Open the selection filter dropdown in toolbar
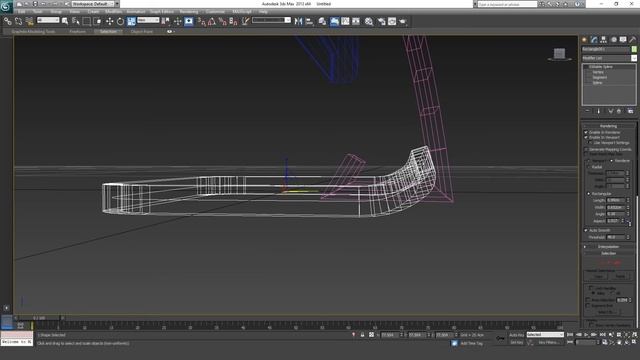Viewport: 640px width, 360px height. tap(48, 20)
